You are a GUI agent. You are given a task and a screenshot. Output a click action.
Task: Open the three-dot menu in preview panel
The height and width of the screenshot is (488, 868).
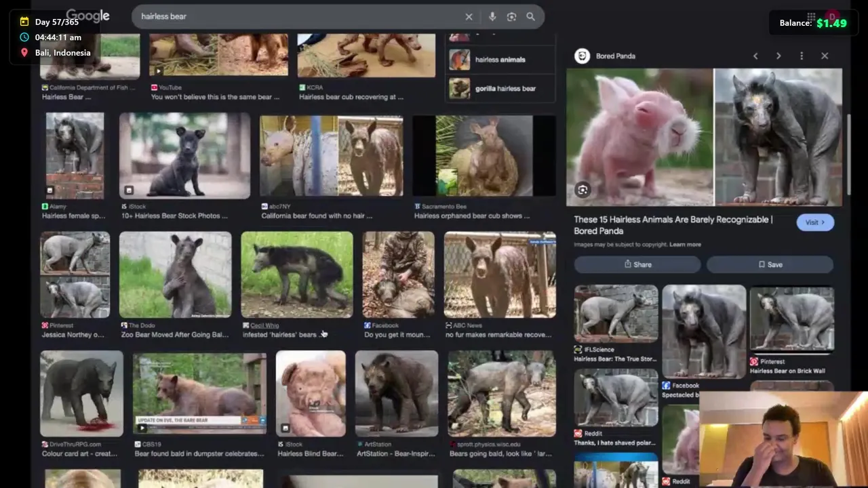[x=802, y=56]
